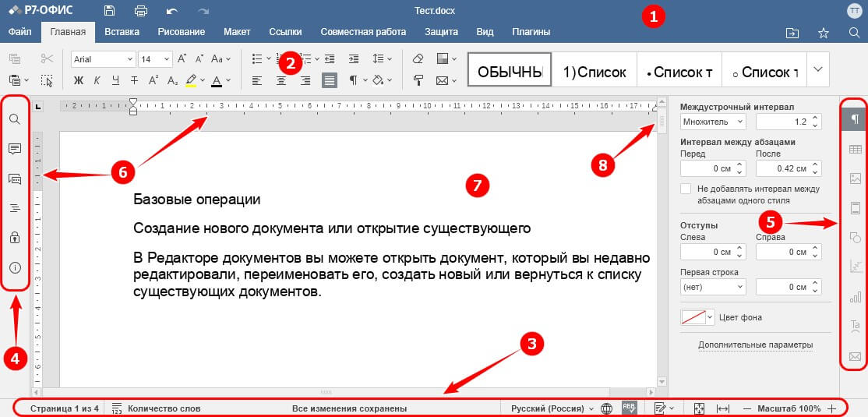Undo the last action
Screen dimensions: 868x417
(172, 10)
